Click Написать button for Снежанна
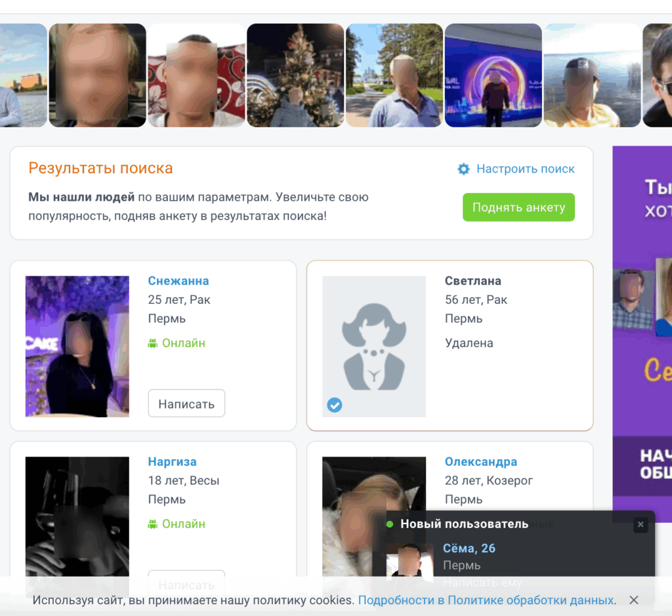Image resolution: width=672 pixels, height=616 pixels. tap(186, 403)
